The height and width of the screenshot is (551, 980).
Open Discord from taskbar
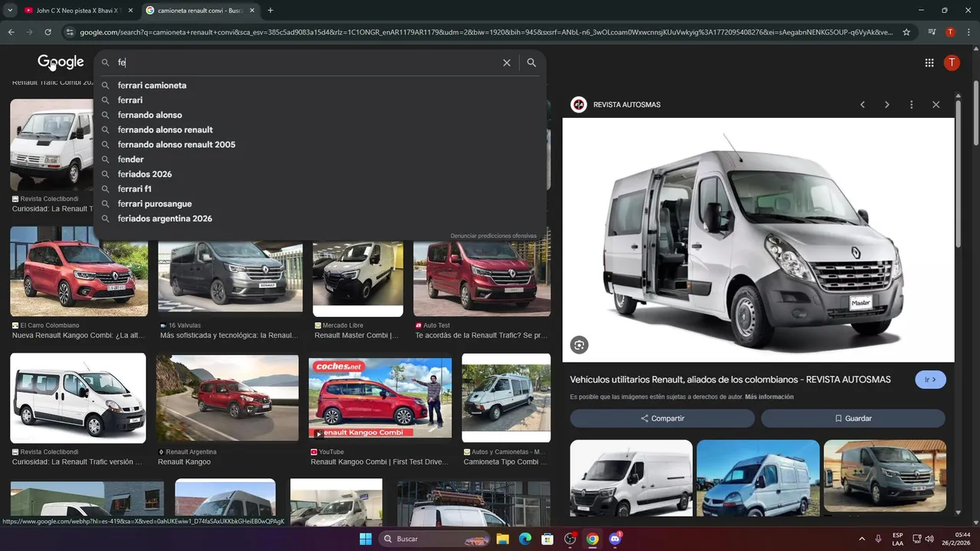click(x=615, y=539)
